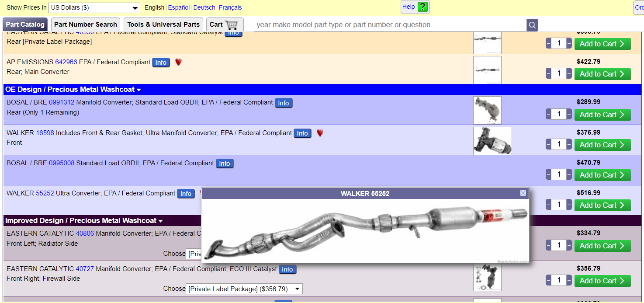The height and width of the screenshot is (303, 644).
Task: Increase quantity for AP EMISSIONS 642966
Action: coord(569,74)
